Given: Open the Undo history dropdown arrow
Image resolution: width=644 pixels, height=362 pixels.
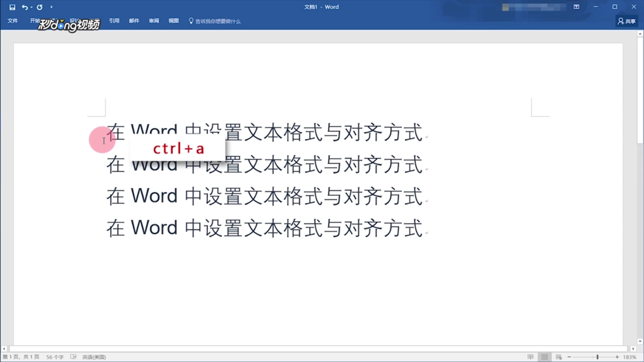Looking at the screenshot, I should tap(31, 7).
